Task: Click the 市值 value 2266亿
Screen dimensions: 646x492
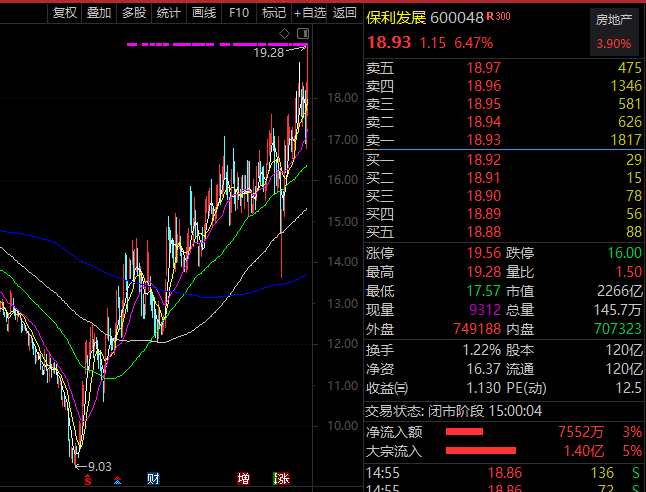Action: (620, 291)
